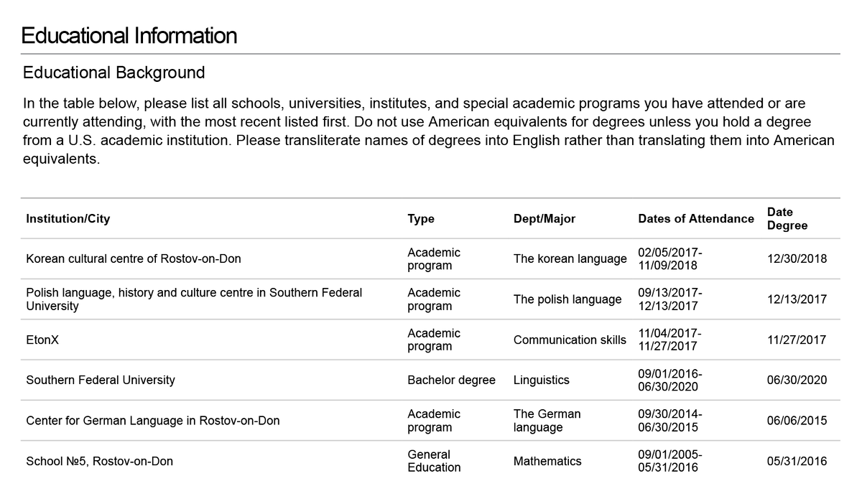Select the Linguistics major cell
The image size is (862, 504).
pyautogui.click(x=541, y=380)
